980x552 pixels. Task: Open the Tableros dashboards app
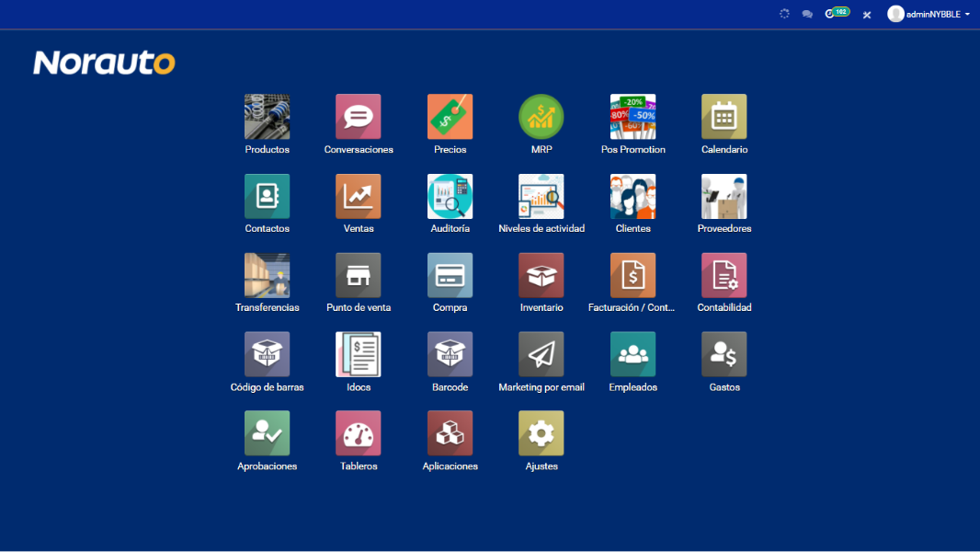click(x=359, y=433)
